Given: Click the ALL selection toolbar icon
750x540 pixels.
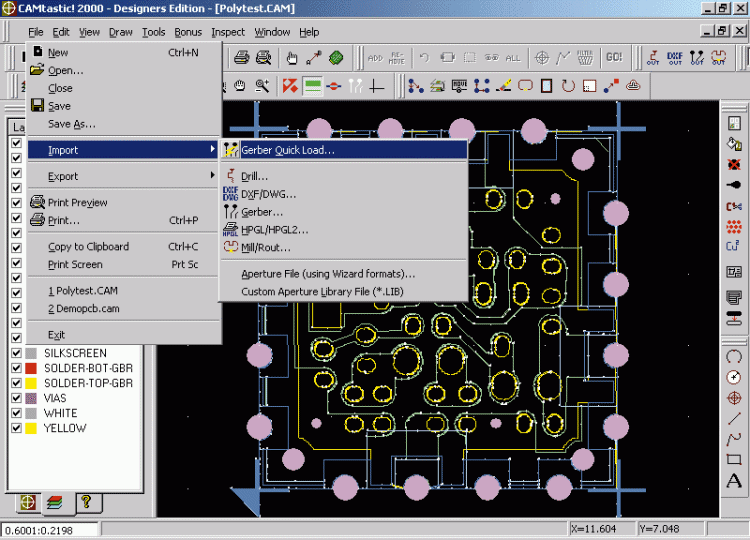Looking at the screenshot, I should click(513, 58).
